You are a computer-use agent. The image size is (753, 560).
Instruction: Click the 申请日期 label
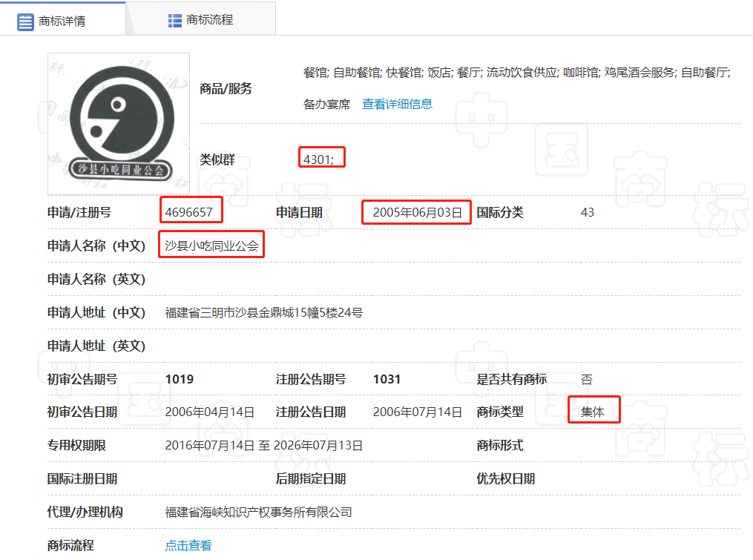point(299,212)
